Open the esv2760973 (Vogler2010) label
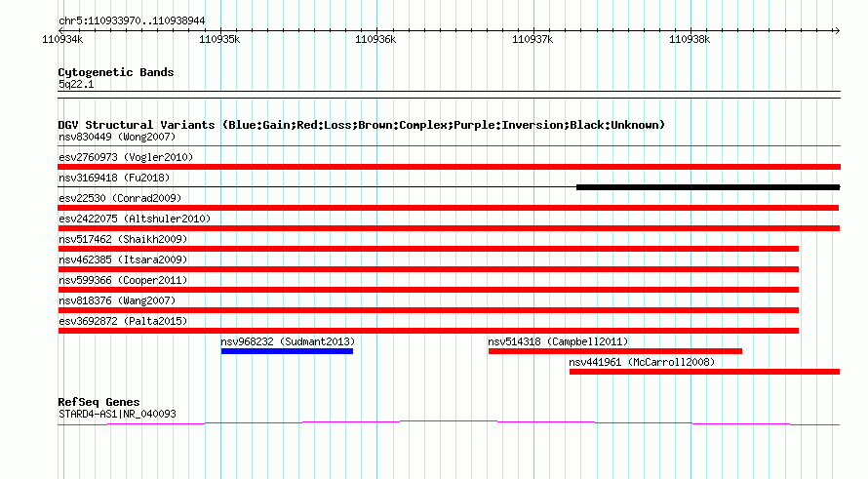This screenshot has height=479, width=868. (126, 157)
